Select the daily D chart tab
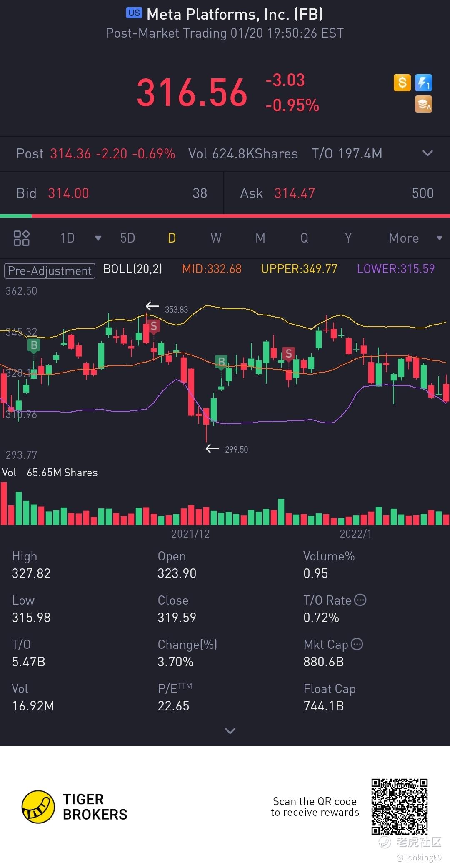 [172, 238]
